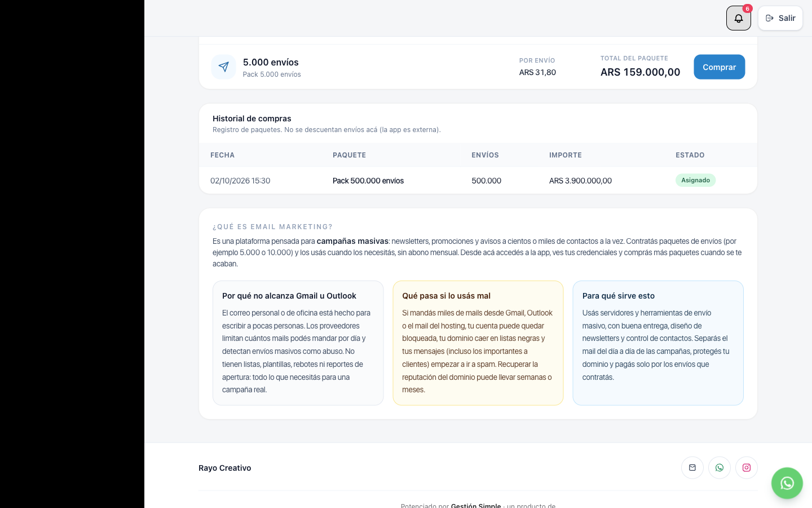
Task: Open the notifications bell
Action: [738, 18]
